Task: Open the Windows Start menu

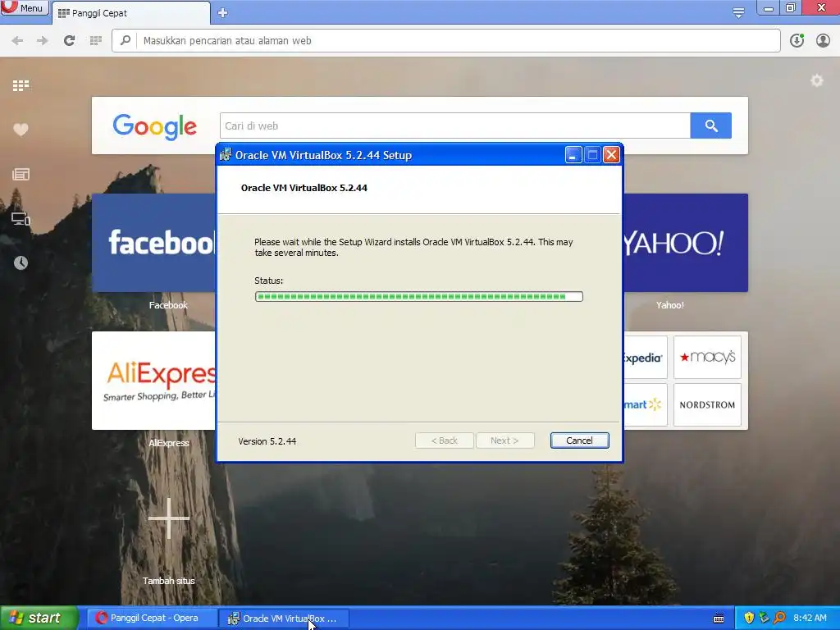Action: 39,618
